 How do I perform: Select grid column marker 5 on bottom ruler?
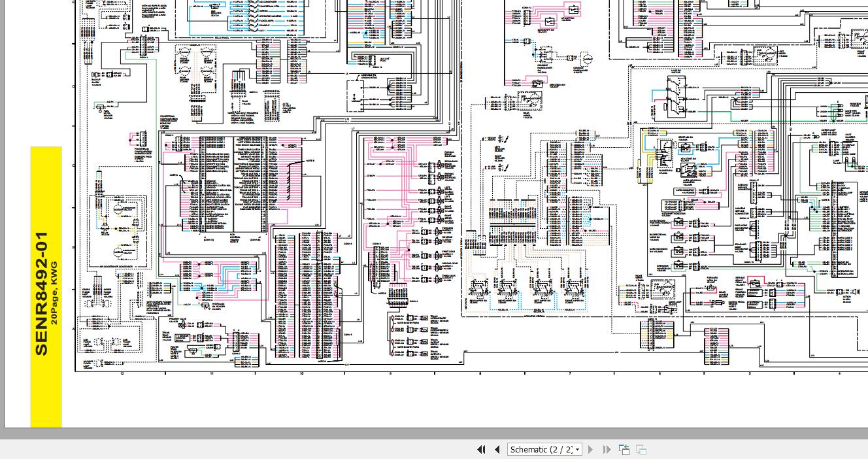(x=749, y=373)
